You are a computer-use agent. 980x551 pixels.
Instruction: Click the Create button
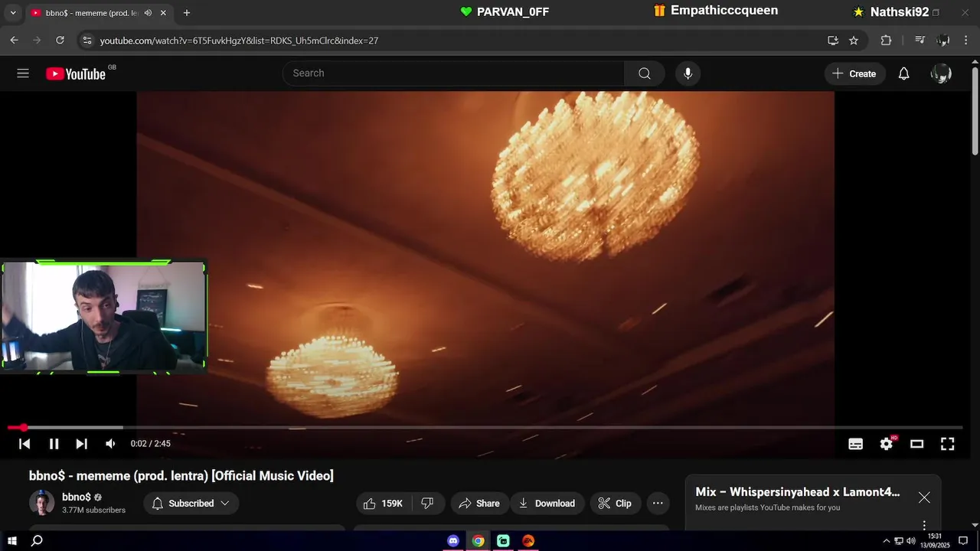pos(854,73)
